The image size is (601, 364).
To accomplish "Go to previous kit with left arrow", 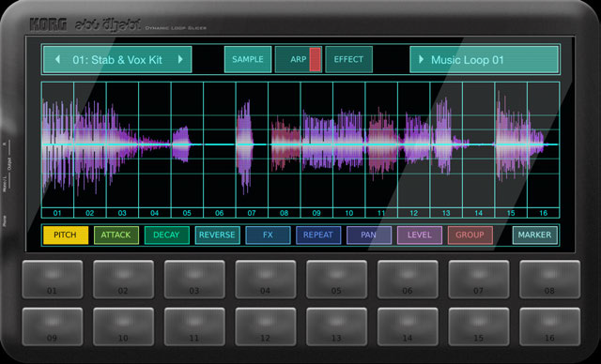I will tap(57, 59).
